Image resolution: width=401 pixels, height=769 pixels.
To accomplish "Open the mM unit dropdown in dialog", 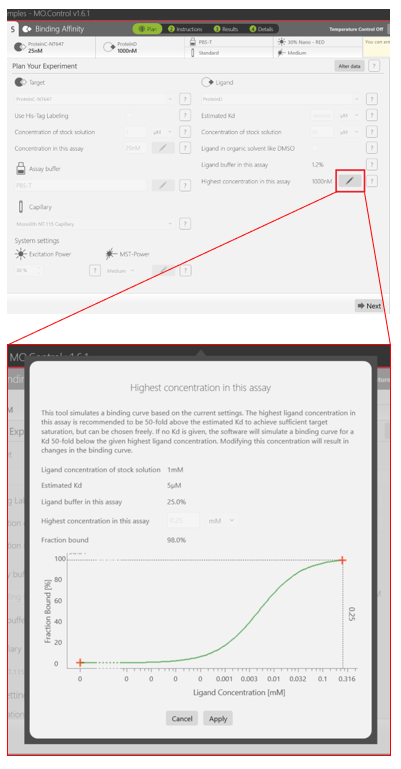I will pos(222,520).
